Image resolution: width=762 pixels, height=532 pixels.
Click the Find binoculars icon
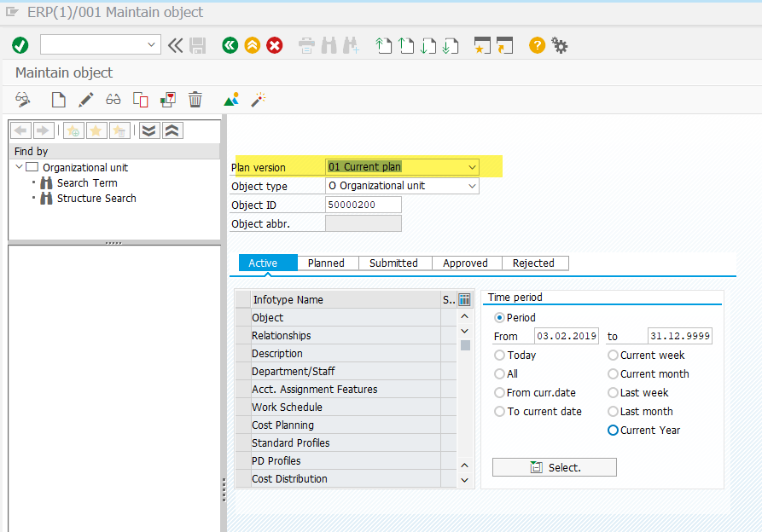[x=329, y=46]
